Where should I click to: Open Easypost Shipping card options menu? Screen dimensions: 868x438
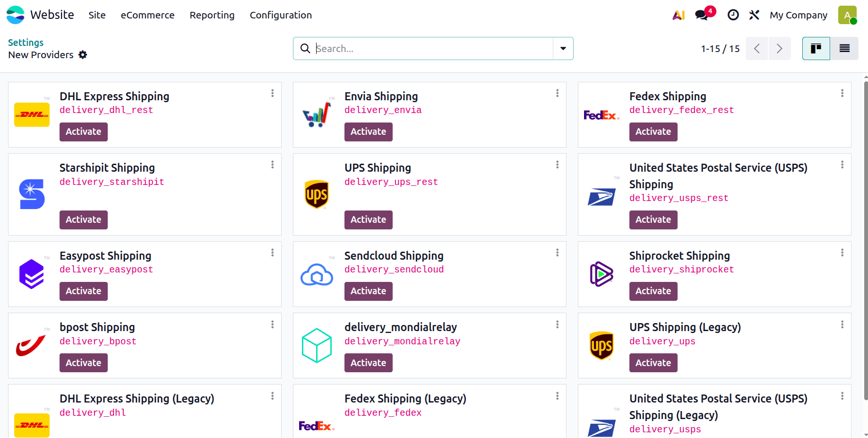[x=273, y=253]
